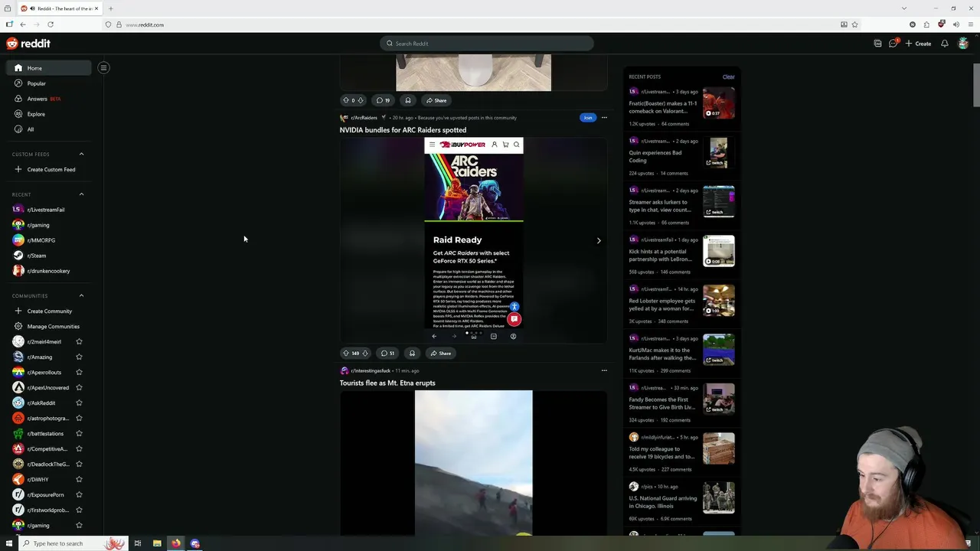Toggle favorite star for r/ExposurePorn
This screenshot has width=980, height=551.
pos(79,495)
